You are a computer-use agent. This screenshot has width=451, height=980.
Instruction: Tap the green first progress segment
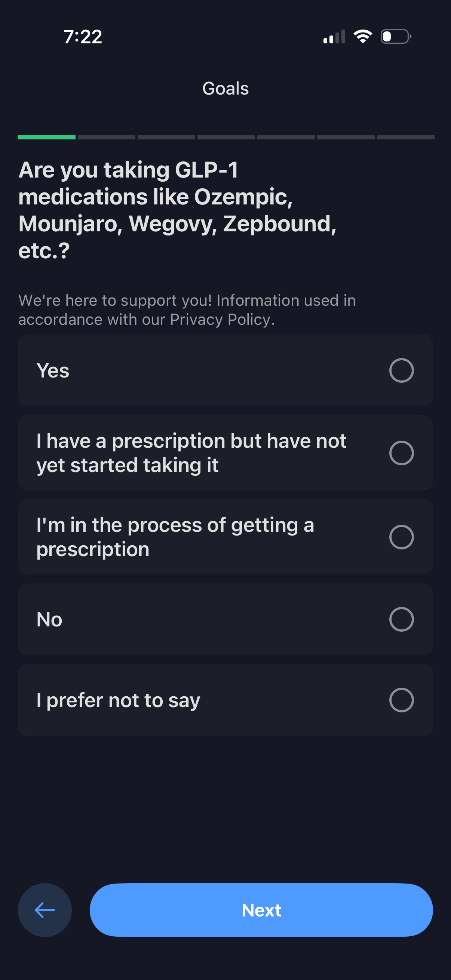(x=46, y=137)
